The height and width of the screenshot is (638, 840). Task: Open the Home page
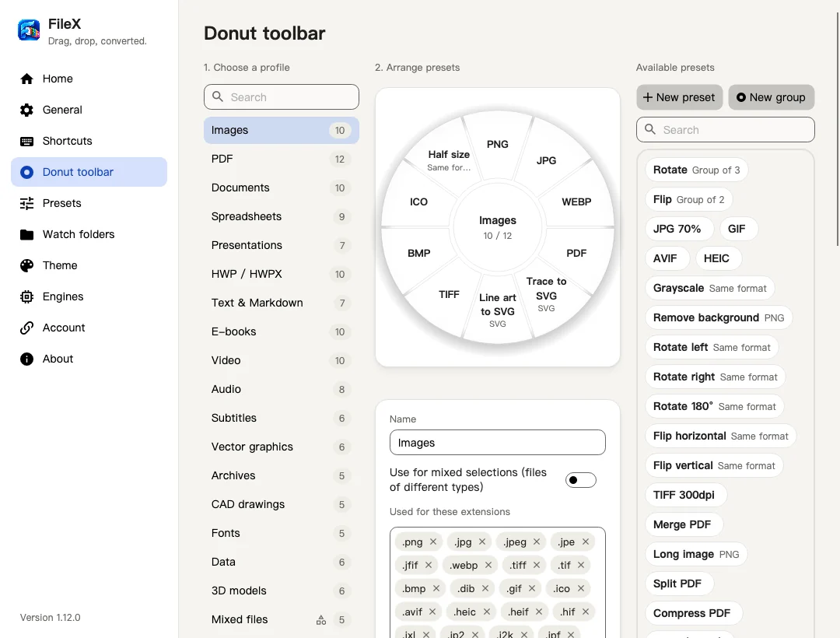tap(89, 79)
